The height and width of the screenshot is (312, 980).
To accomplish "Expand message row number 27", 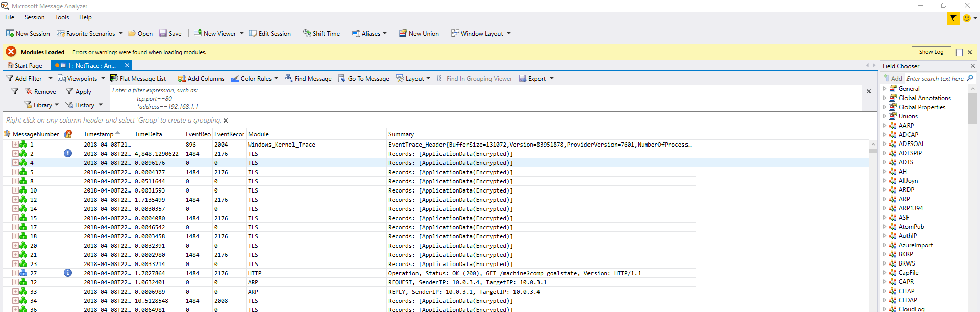I will click(x=15, y=273).
